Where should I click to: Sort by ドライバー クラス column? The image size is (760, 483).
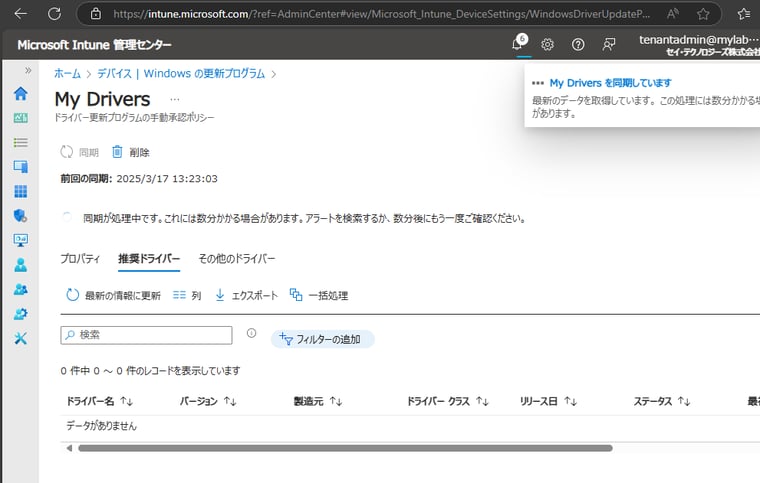point(447,401)
